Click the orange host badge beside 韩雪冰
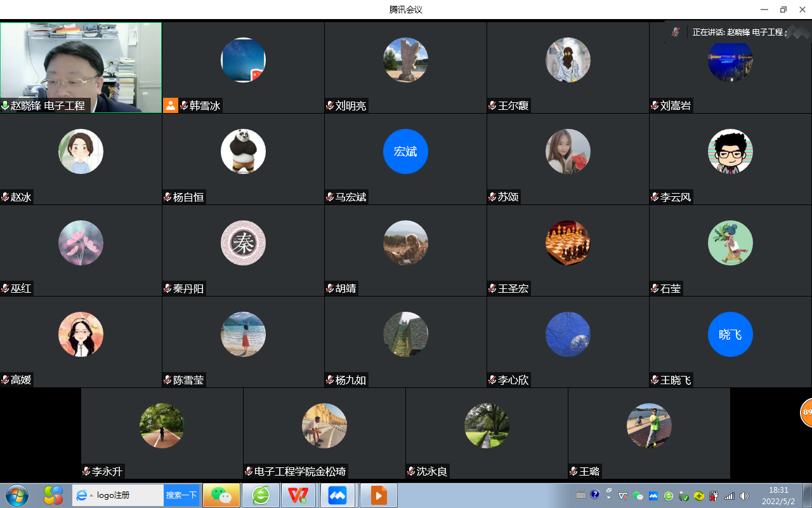 171,105
